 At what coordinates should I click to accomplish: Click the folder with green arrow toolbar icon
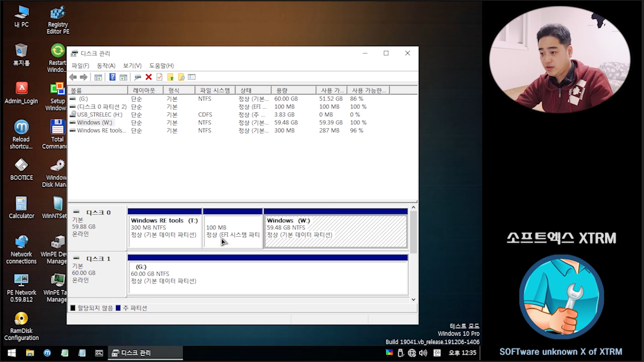tap(170, 77)
